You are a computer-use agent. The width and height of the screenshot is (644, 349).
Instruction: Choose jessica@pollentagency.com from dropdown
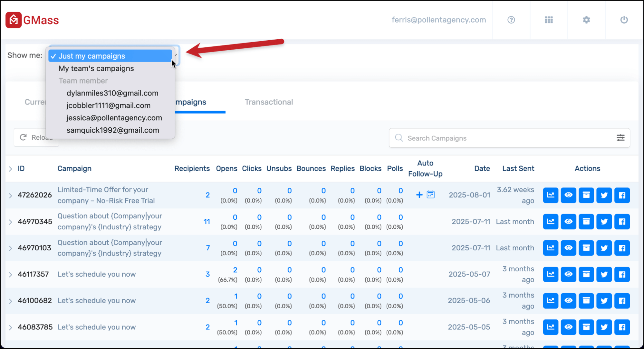114,118
